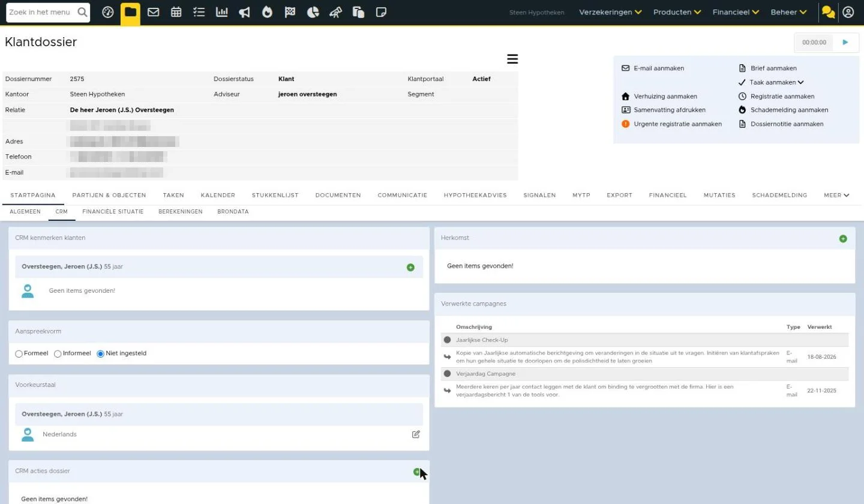864x504 pixels.
Task: Open the yellow chat bubbles icon
Action: [828, 12]
